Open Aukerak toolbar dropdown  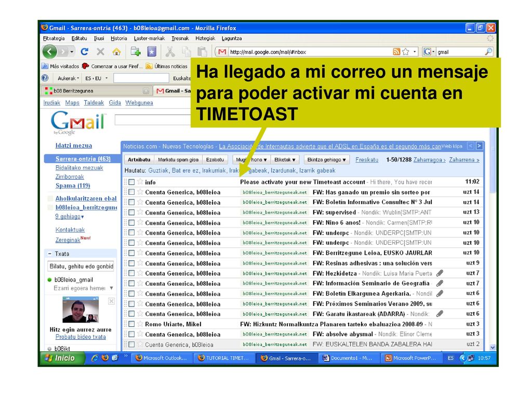click(68, 78)
